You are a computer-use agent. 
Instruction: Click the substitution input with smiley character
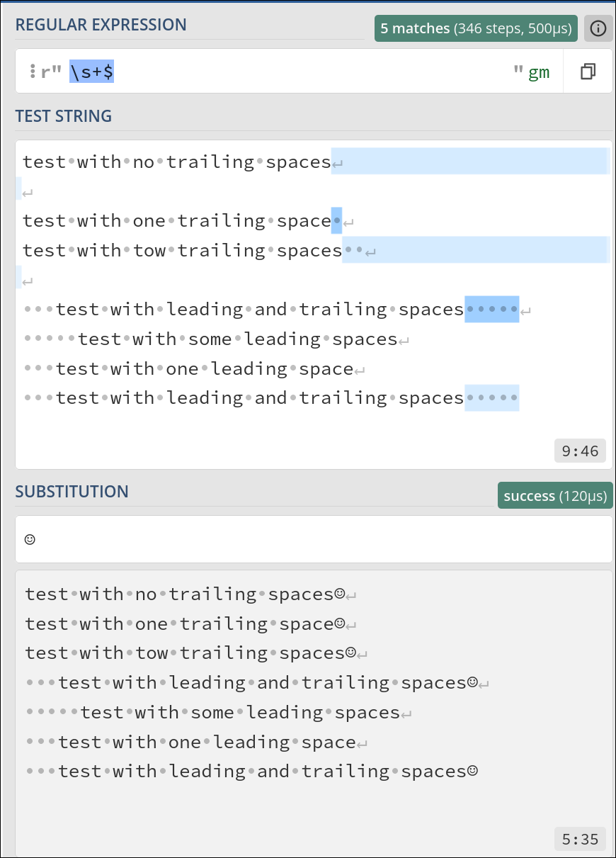click(x=314, y=539)
